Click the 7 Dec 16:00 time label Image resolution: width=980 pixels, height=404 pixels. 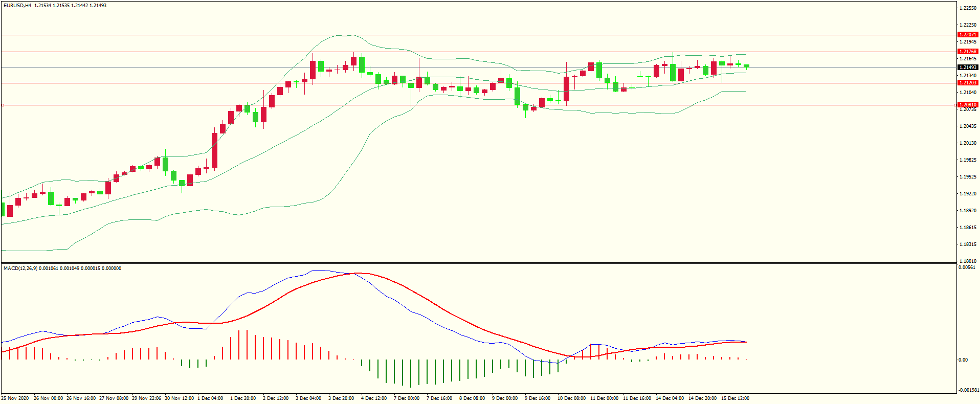(x=439, y=398)
